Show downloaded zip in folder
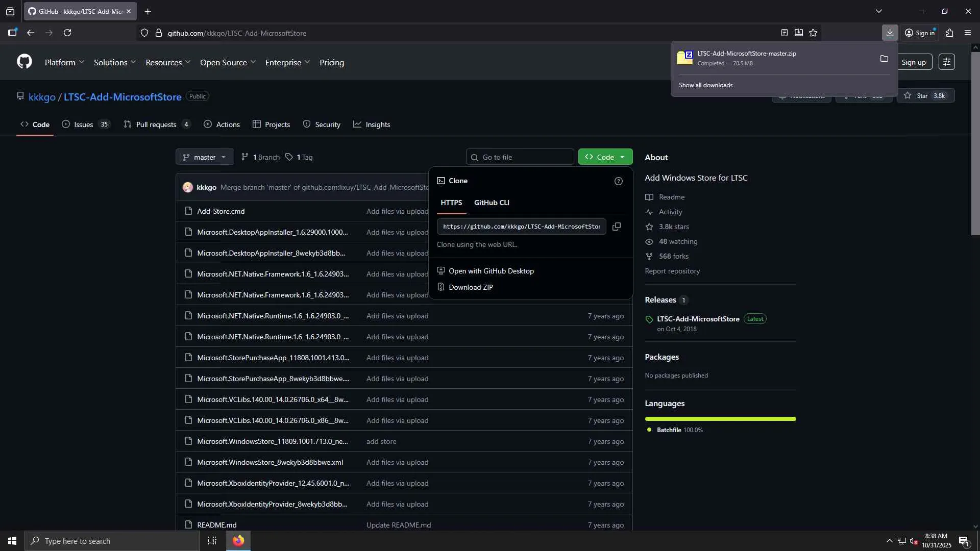Viewport: 980px width, 551px height. (884, 59)
